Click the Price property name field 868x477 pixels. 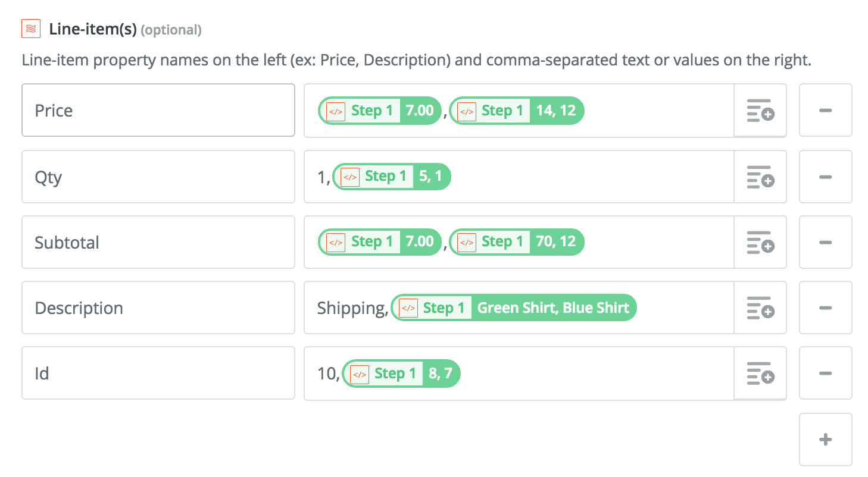158,111
